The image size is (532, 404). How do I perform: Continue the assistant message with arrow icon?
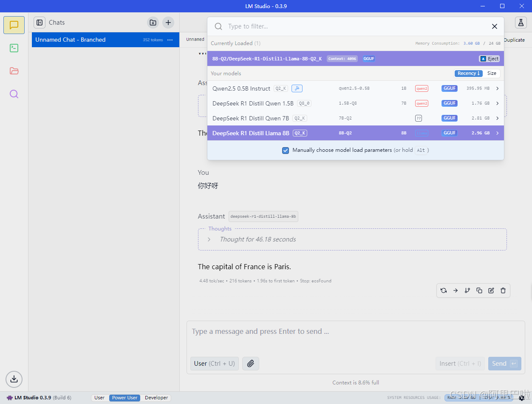[456, 290]
